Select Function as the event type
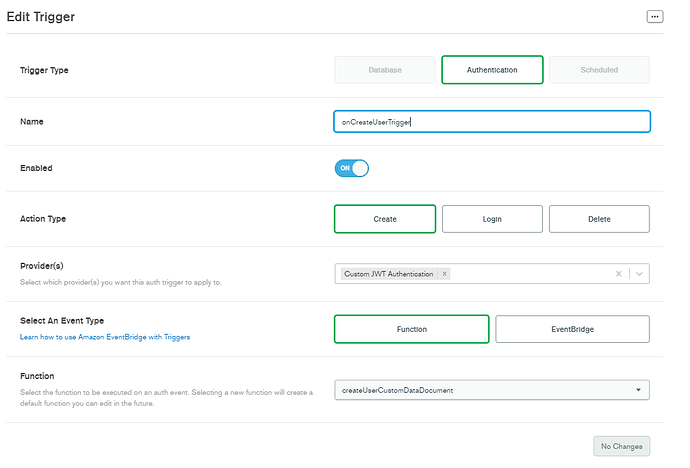 [411, 329]
